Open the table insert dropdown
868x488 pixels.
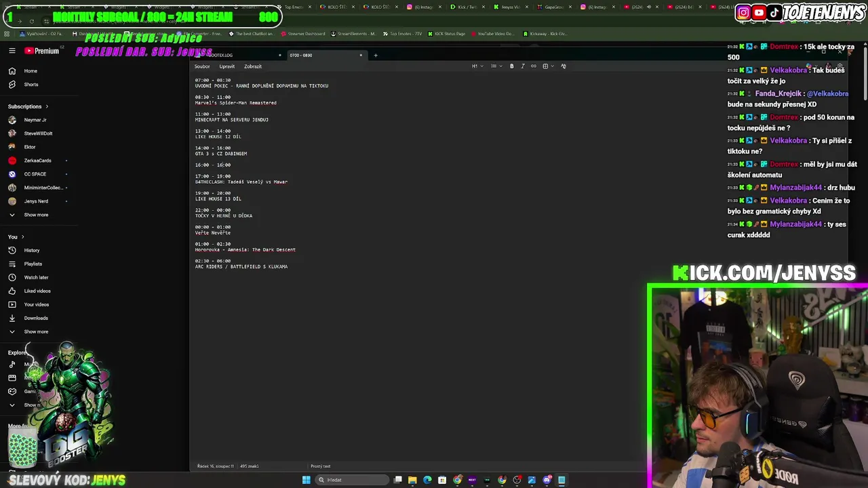[547, 66]
